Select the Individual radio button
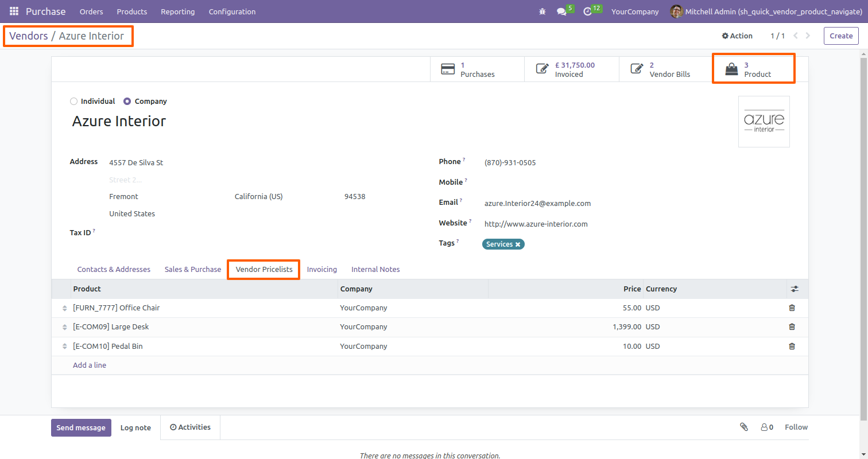 pyautogui.click(x=73, y=102)
